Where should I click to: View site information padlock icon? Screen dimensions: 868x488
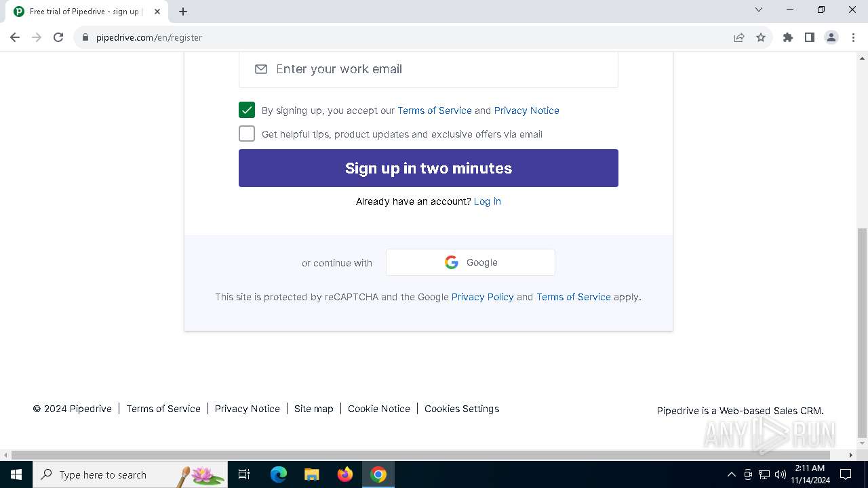tap(85, 37)
